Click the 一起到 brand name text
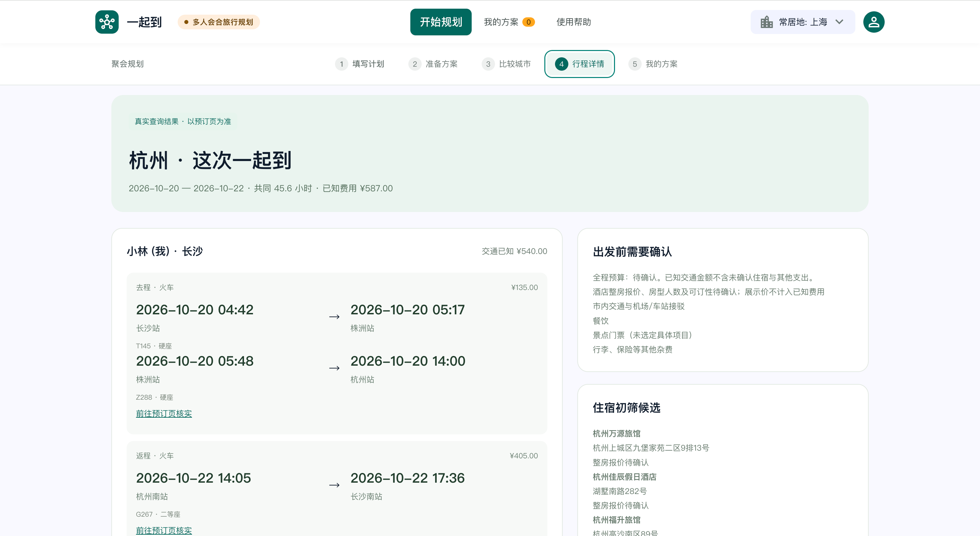Image resolution: width=980 pixels, height=536 pixels. pyautogui.click(x=144, y=22)
